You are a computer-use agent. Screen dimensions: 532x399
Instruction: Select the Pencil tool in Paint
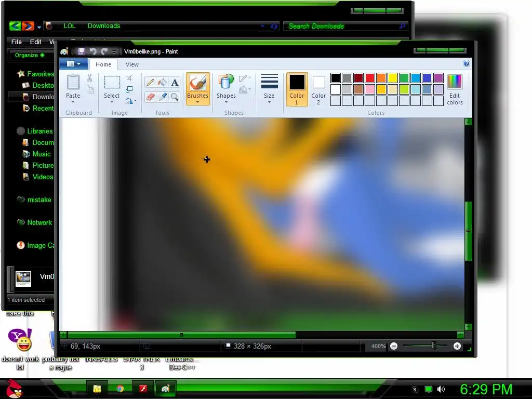150,83
